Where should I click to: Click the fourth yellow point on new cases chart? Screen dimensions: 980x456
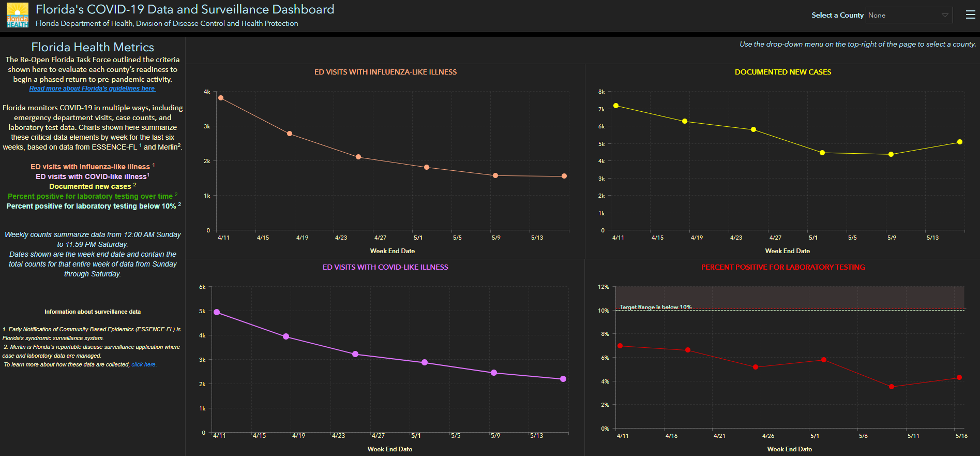[x=822, y=153]
